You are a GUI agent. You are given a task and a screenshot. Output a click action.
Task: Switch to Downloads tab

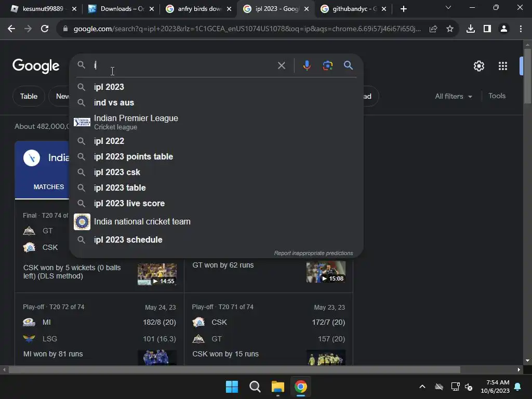pyautogui.click(x=121, y=9)
